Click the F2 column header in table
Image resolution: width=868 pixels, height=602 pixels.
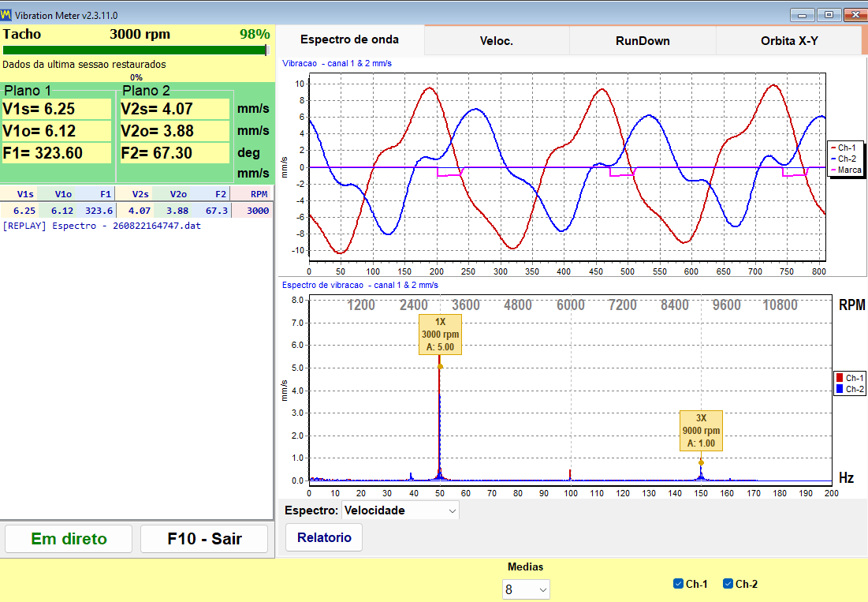click(210, 194)
